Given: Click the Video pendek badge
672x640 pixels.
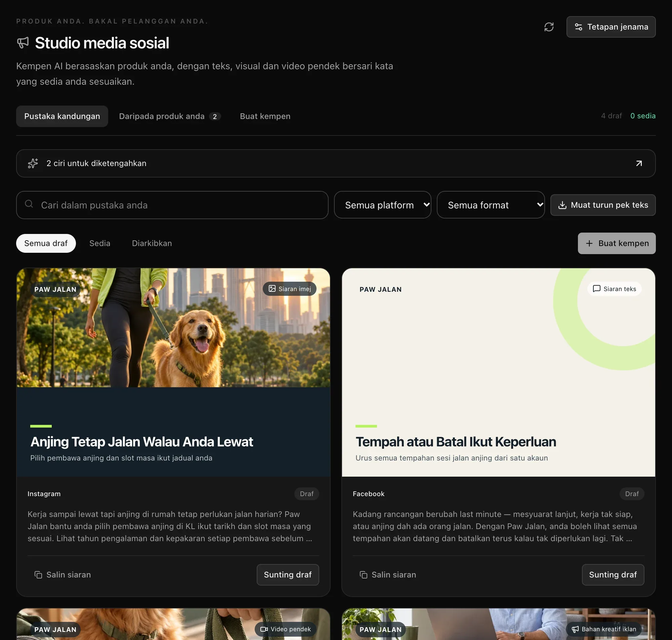Looking at the screenshot, I should click(285, 629).
